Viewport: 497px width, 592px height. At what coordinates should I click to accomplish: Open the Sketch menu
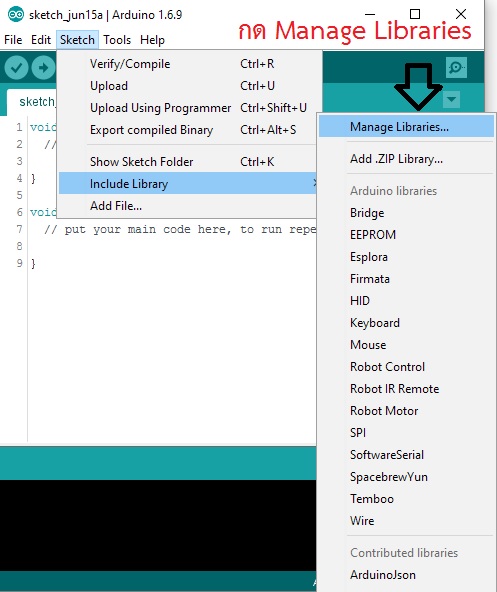tap(77, 40)
